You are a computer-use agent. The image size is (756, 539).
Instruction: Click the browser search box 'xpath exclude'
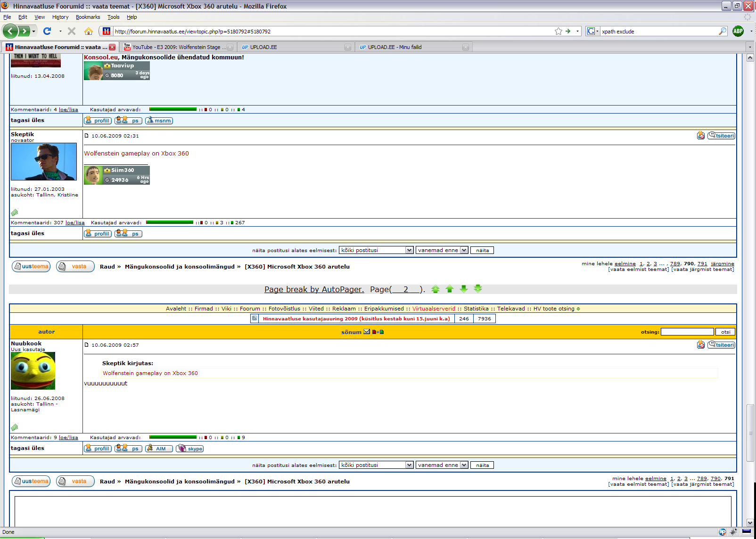659,31
